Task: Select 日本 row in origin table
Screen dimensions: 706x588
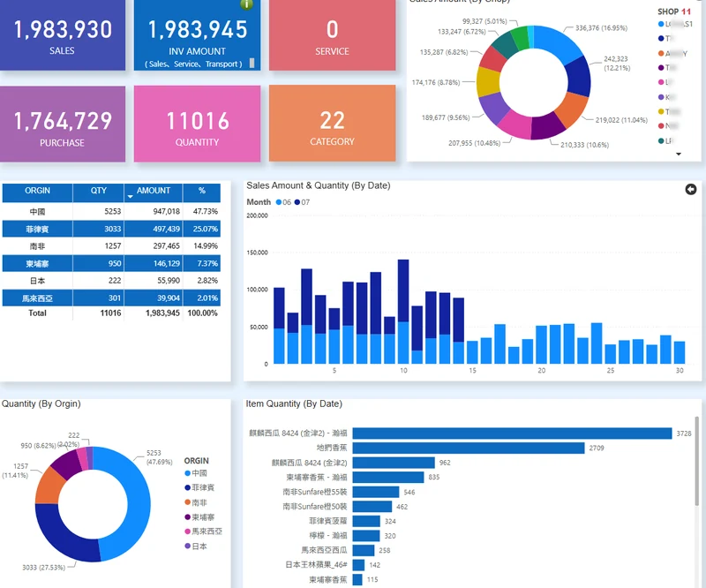Action: [x=111, y=280]
